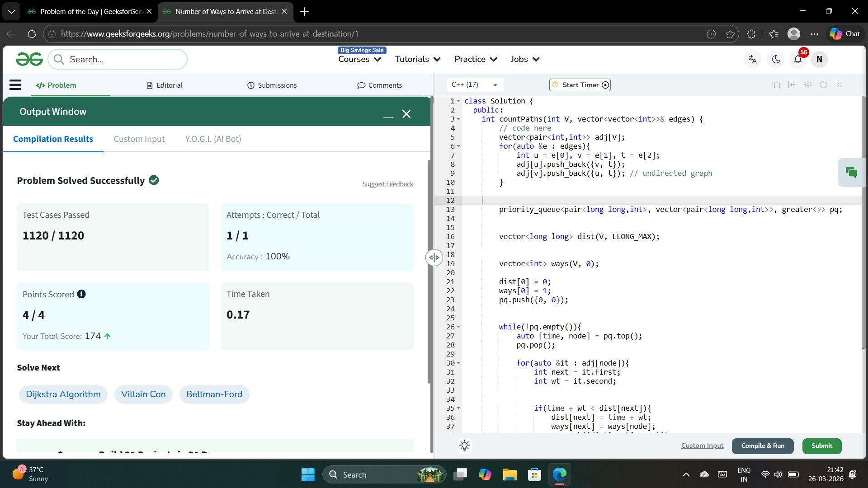Click the translate language icon
Screen dimensions: 868x488
click(753, 59)
